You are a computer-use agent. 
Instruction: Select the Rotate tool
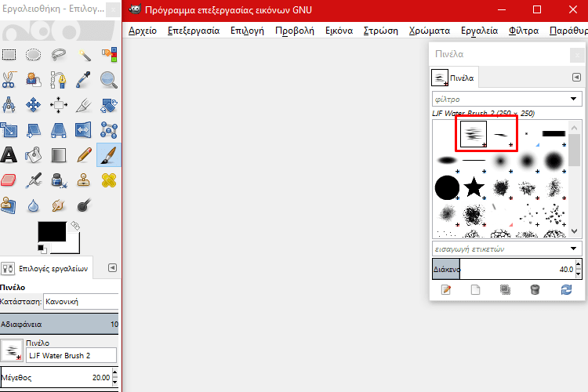109,105
